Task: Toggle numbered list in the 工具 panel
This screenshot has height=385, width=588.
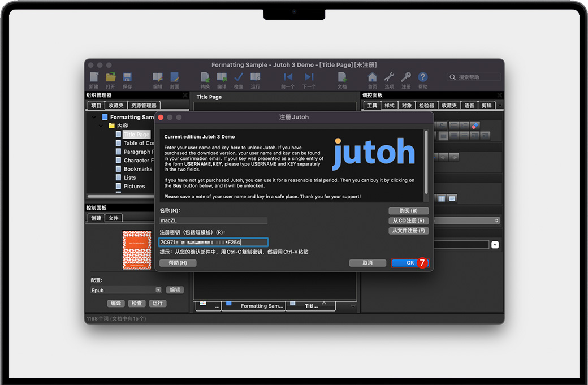Action: [464, 125]
